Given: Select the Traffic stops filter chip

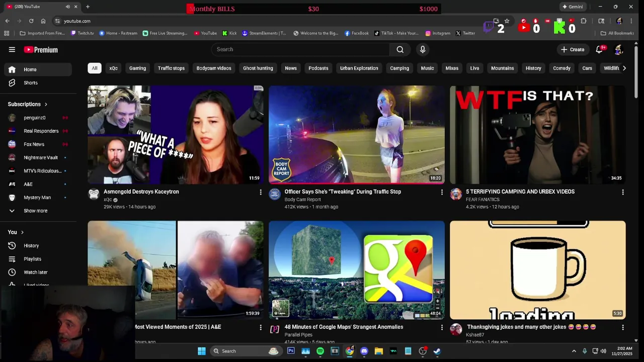Looking at the screenshot, I should 171,68.
